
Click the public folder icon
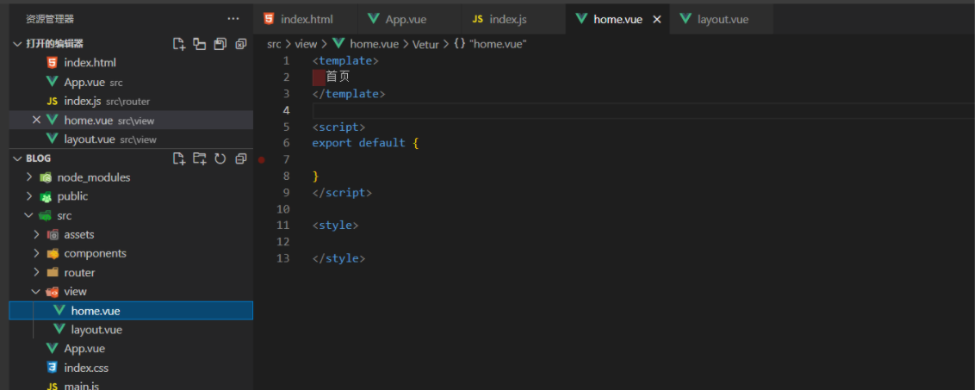(46, 196)
